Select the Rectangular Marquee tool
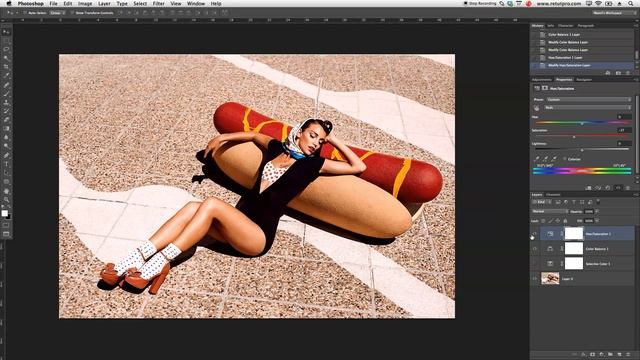 6,41
